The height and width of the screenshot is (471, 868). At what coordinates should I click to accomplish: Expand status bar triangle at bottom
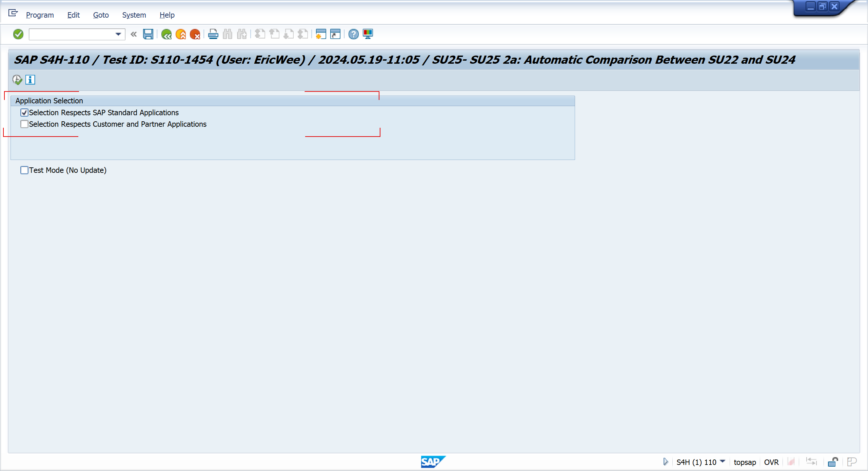pos(665,462)
